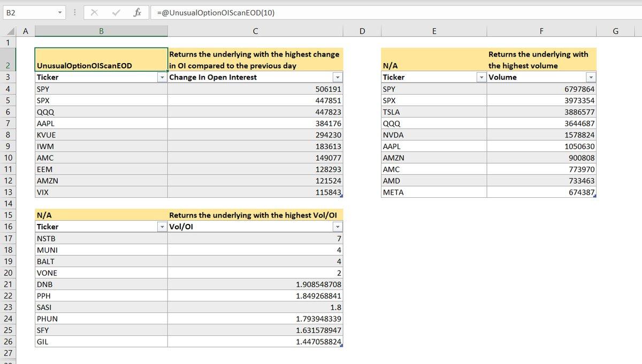Click the Enter checkmark icon in formula bar
Image resolution: width=642 pixels, height=364 pixels.
click(116, 12)
